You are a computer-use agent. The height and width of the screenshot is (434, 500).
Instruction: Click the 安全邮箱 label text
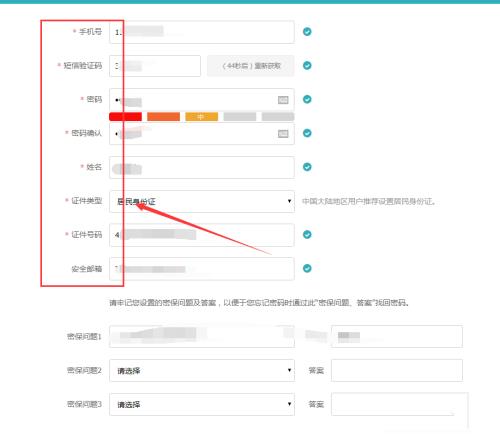coord(86,269)
